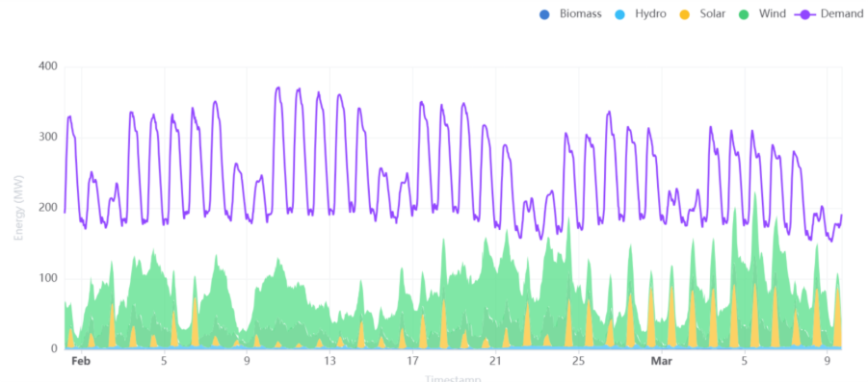
Task: Toggle the Wind series in the legend
Action: tap(762, 14)
